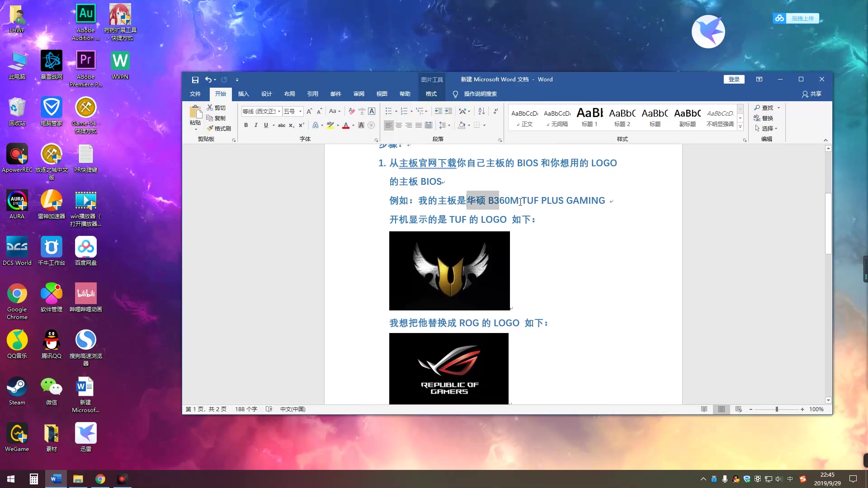Switch to the 插入 Insert tab
This screenshot has width=868, height=488.
[244, 94]
